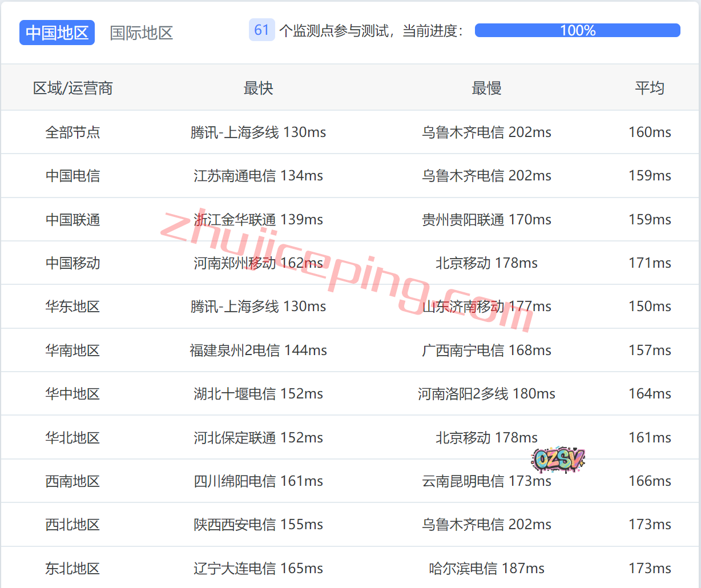Click the 最快 column header
The image size is (701, 588).
click(258, 88)
